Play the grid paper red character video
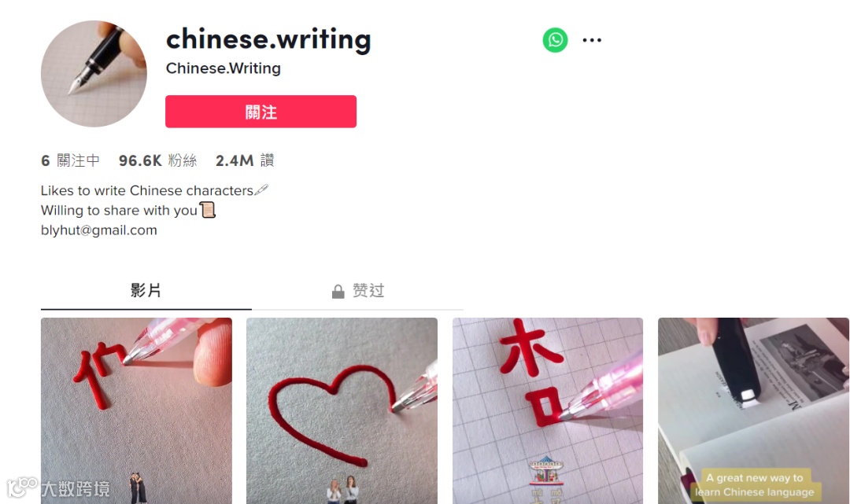Screen dimensions: 850x504 [x=548, y=411]
